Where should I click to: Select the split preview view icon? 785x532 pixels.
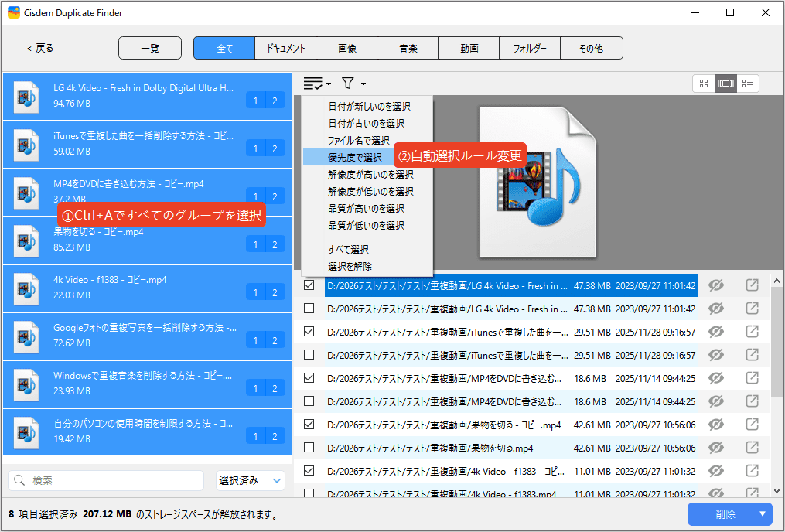click(x=725, y=84)
